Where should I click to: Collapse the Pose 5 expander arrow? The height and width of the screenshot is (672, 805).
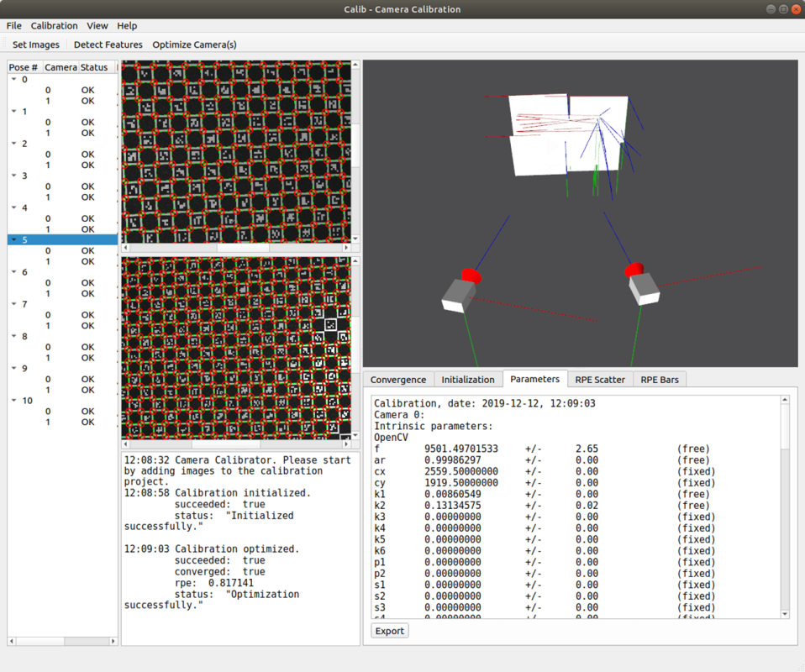click(x=14, y=240)
